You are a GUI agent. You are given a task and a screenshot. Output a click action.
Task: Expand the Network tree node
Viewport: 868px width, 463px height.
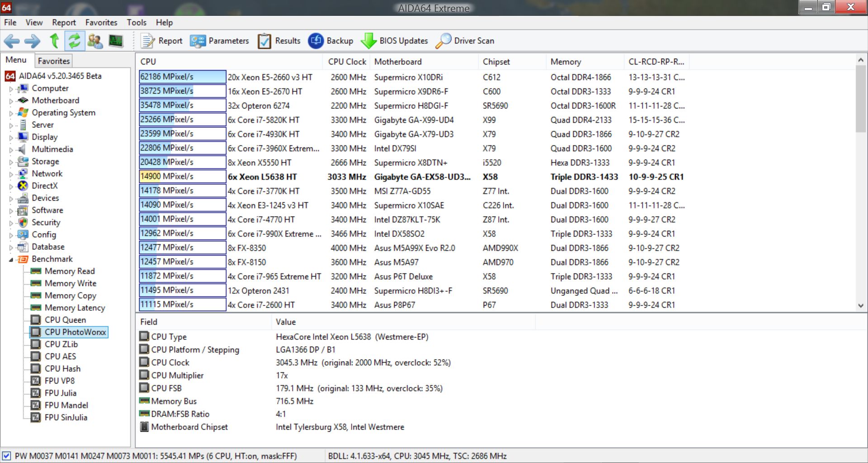tap(11, 174)
